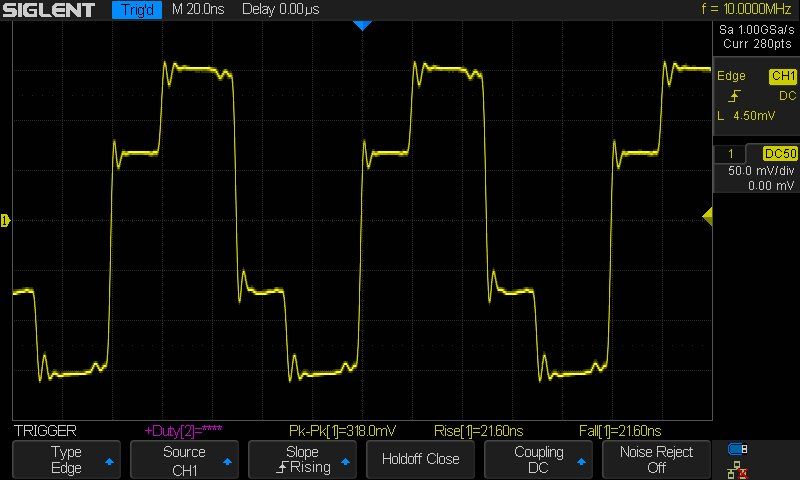The width and height of the screenshot is (800, 480).
Task: Click the yellow CH1 badge in trigger panel
Action: coord(781,76)
